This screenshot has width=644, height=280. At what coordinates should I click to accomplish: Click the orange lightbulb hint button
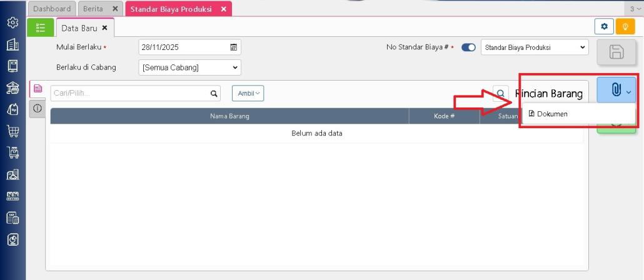[625, 26]
